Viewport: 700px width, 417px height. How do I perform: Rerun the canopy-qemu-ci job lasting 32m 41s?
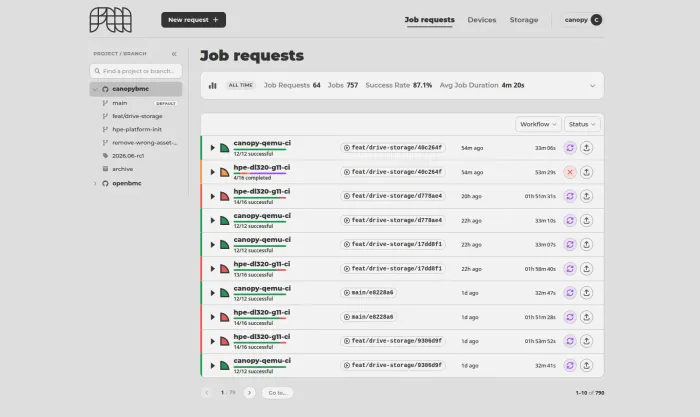point(570,365)
